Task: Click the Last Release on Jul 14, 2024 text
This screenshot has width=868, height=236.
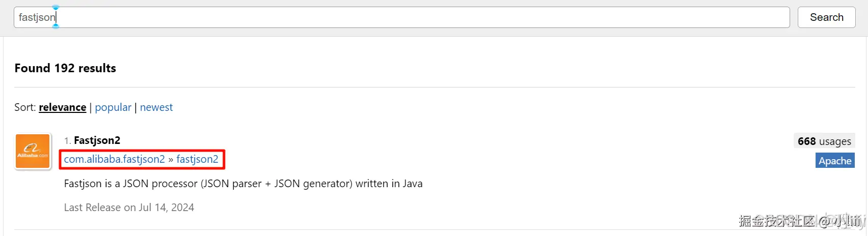Action: (129, 208)
